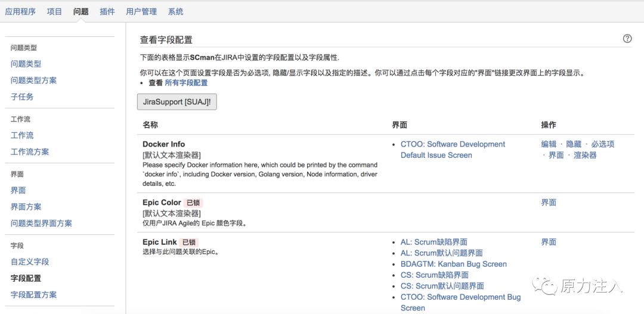Go to 问题类型方案 in sidebar

[33, 80]
